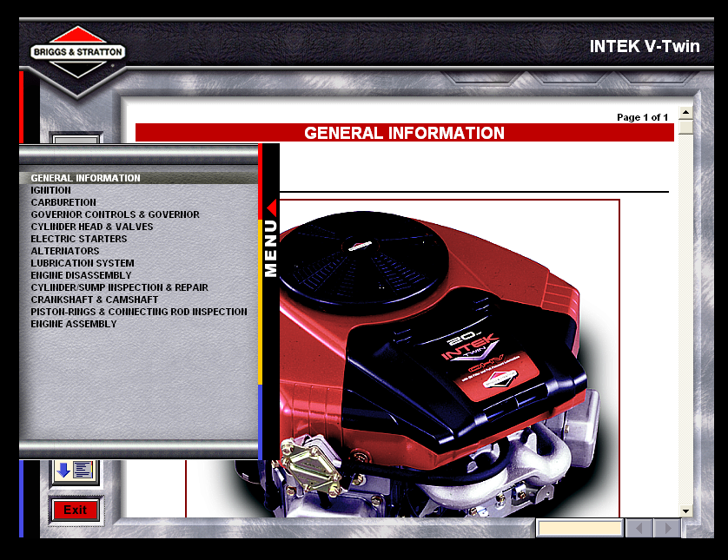
Task: Select the Ignition section
Action: (x=51, y=190)
